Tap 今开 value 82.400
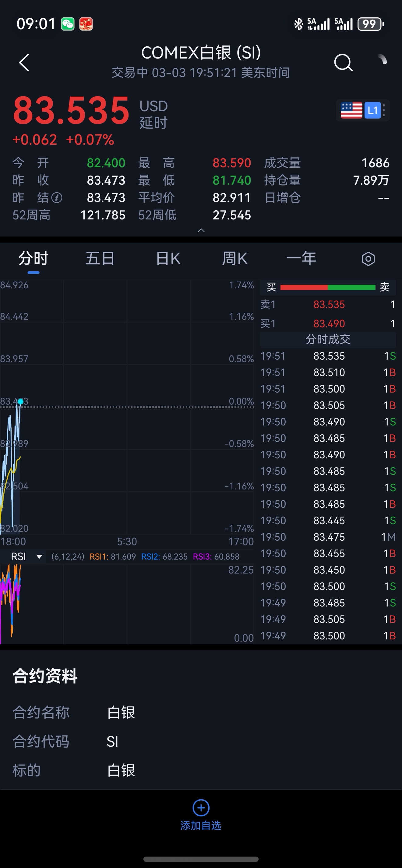402x868 pixels. coord(106,163)
